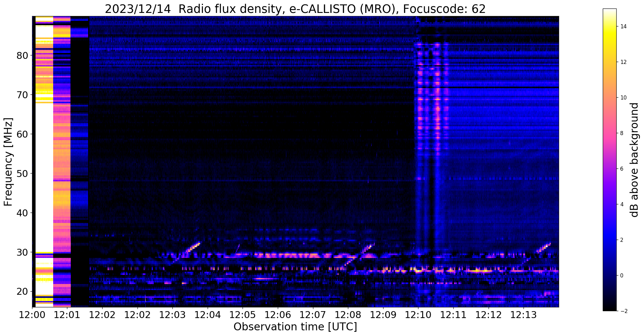Click the 50 tick on the frequency axis
This screenshot has height=336, width=644.
22,174
